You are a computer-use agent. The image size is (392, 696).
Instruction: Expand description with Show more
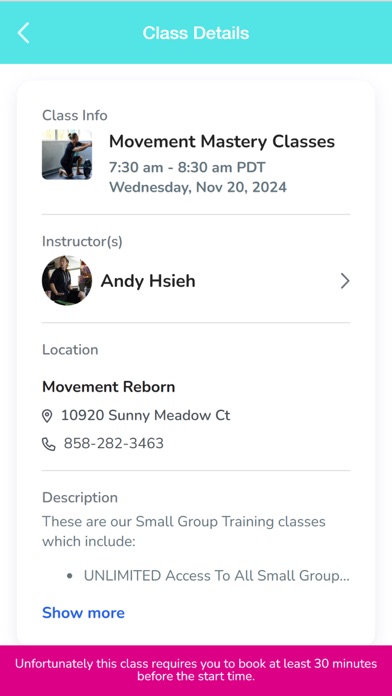[x=83, y=613]
